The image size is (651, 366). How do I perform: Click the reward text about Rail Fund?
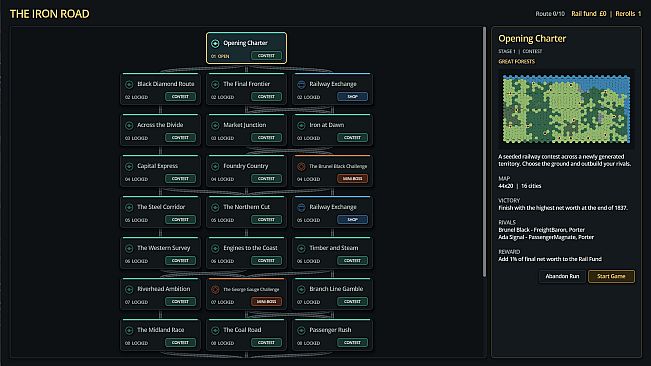point(550,259)
